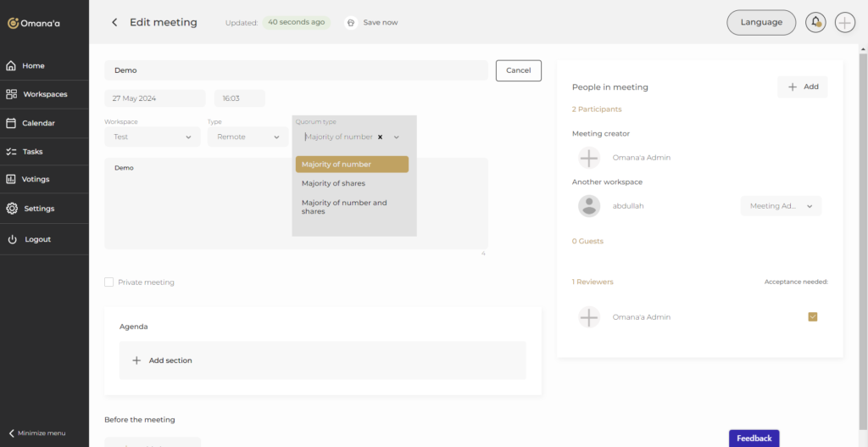Uncheck Acceptance needed for Omana'a Admin reviewer
Image resolution: width=868 pixels, height=447 pixels.
pos(813,316)
